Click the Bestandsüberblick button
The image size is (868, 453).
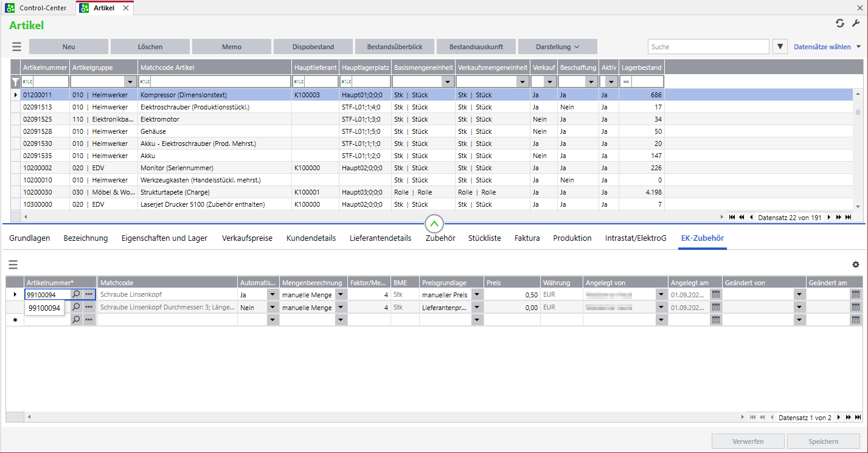tap(394, 47)
